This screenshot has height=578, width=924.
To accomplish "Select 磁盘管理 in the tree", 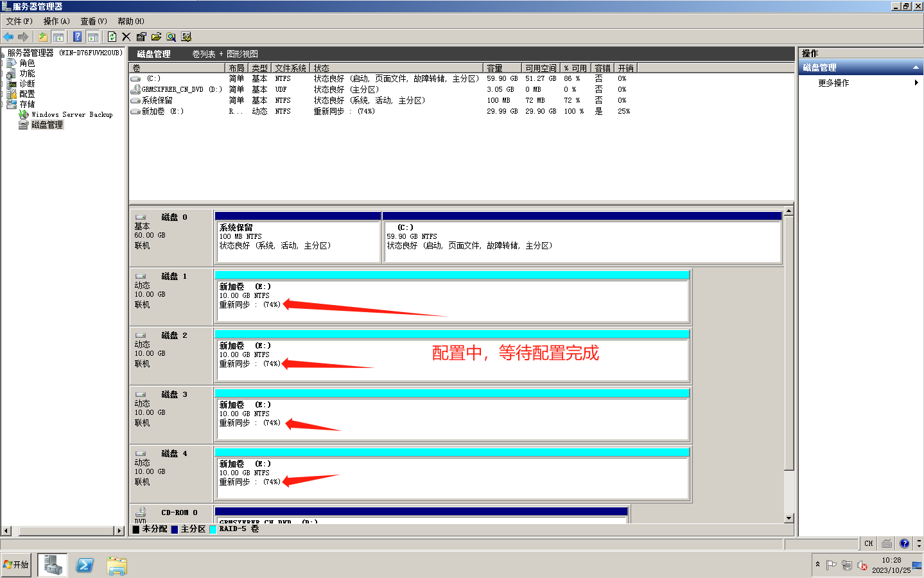I will [x=47, y=125].
